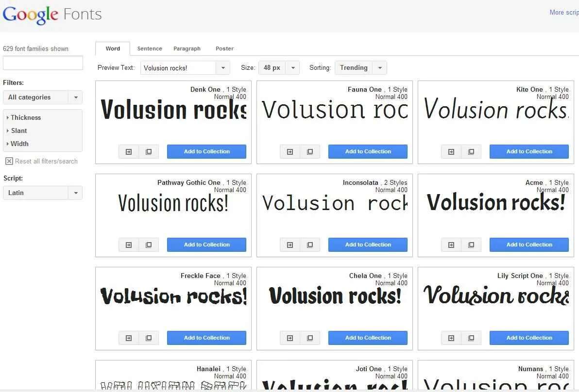Click the Inconsolata font name
Screen dimensions: 579x392
point(360,182)
